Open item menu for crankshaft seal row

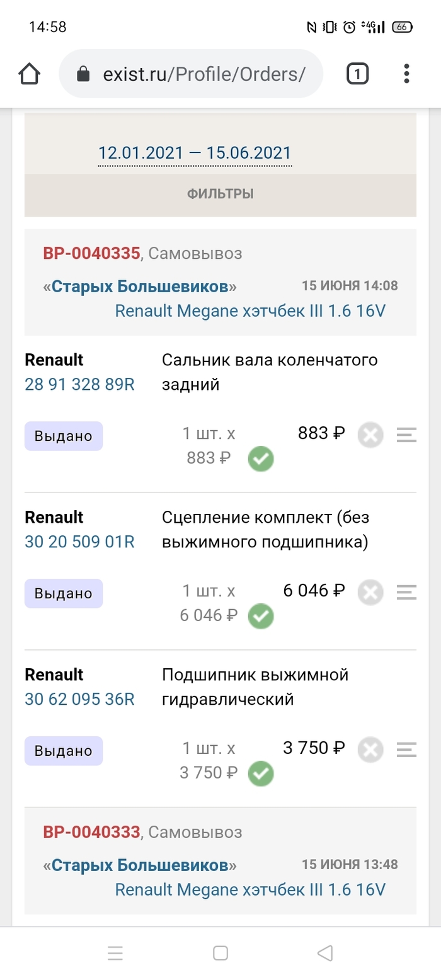tap(406, 435)
